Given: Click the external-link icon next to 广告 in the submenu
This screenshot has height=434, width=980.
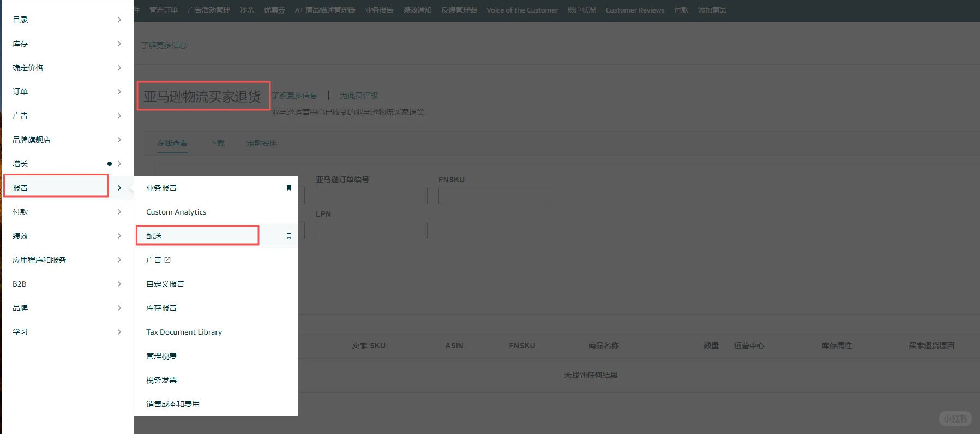Looking at the screenshot, I should tap(167, 260).
